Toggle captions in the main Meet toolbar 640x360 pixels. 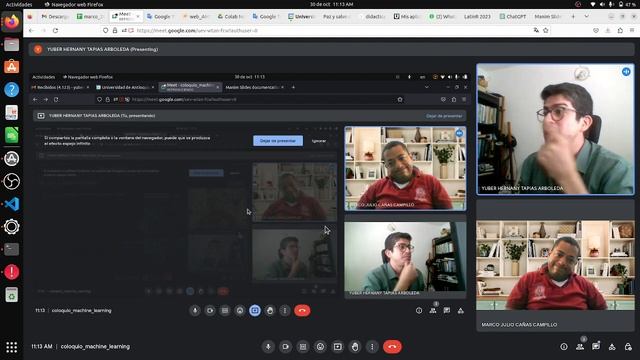tap(303, 347)
